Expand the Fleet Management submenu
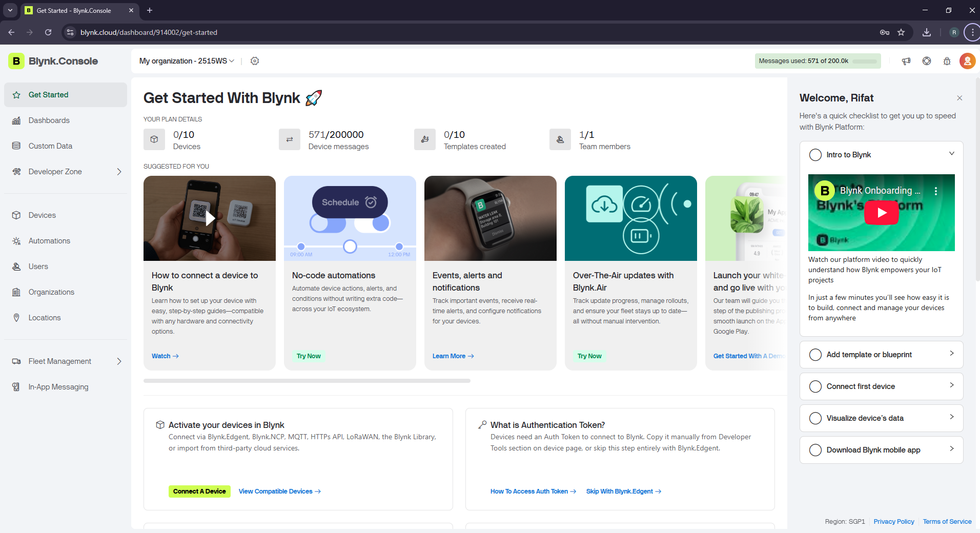The width and height of the screenshot is (980, 533). pos(119,361)
